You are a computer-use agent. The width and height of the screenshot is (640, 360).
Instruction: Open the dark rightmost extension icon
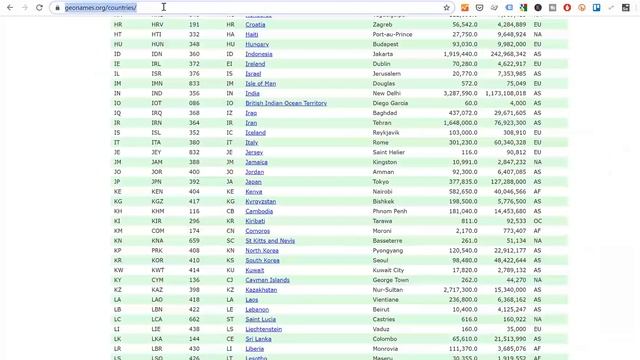tap(626, 8)
